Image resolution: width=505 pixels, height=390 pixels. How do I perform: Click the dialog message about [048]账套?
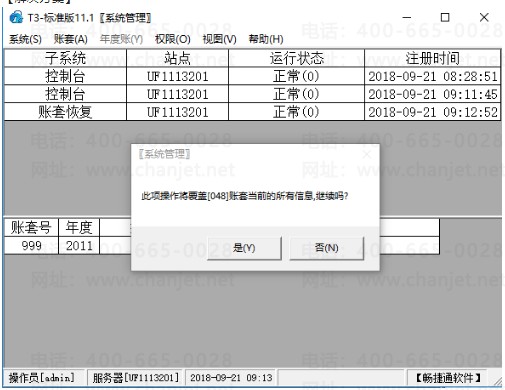(245, 196)
